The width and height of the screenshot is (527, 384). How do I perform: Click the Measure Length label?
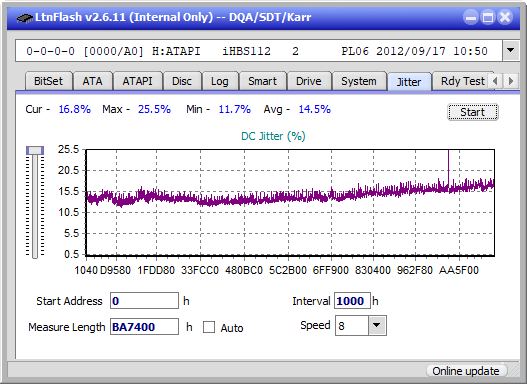(67, 327)
